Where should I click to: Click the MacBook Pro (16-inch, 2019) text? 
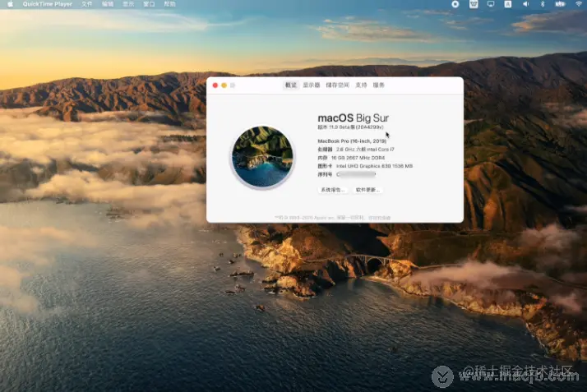352,141
